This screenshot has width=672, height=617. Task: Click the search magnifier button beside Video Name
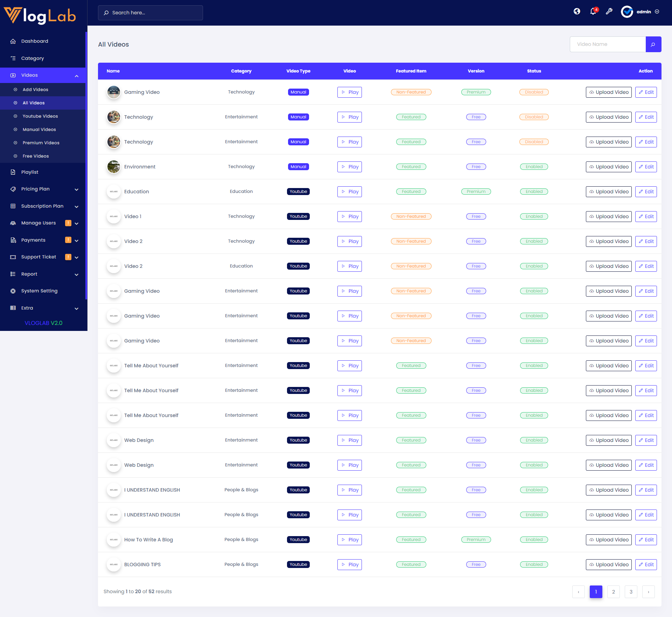pyautogui.click(x=653, y=44)
